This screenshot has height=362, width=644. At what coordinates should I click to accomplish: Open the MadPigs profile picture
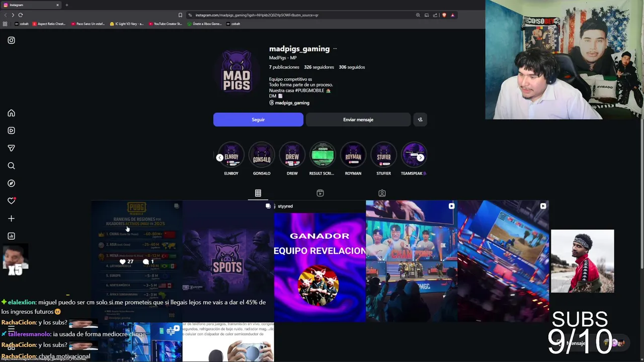(x=236, y=72)
